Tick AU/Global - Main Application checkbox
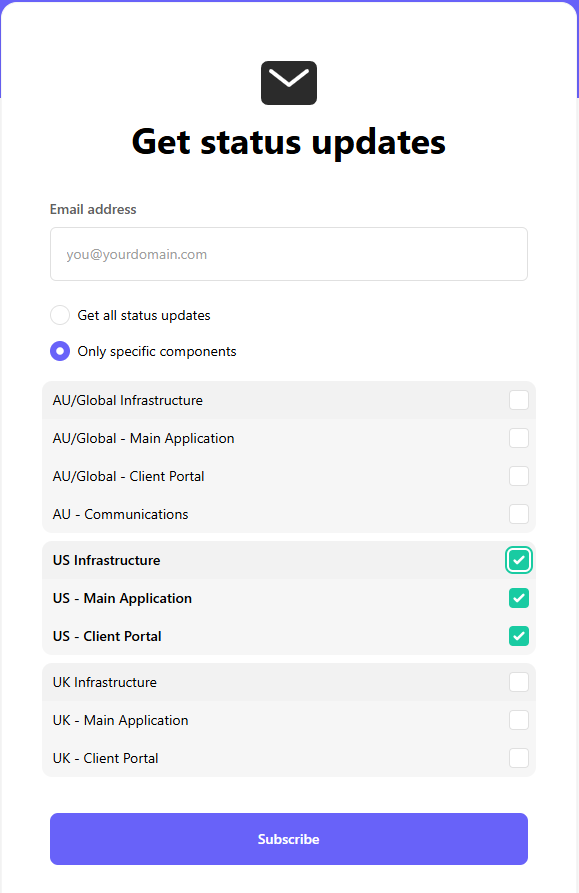This screenshot has height=893, width=579. [x=519, y=439]
